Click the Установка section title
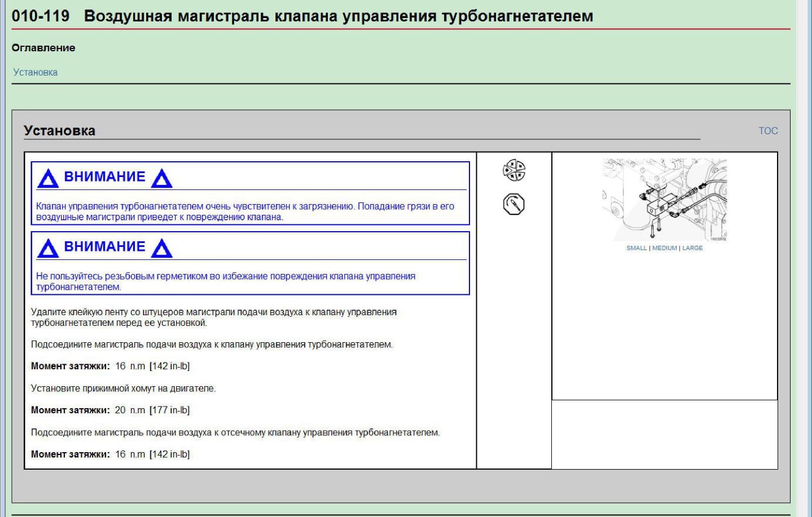Viewport: 812px width, 517px height. click(x=59, y=131)
